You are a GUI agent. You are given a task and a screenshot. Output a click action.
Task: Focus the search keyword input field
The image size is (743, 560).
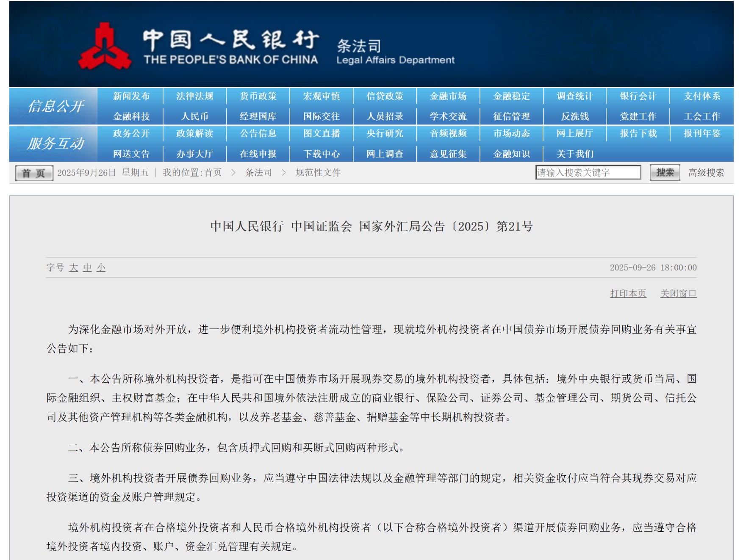coord(588,172)
